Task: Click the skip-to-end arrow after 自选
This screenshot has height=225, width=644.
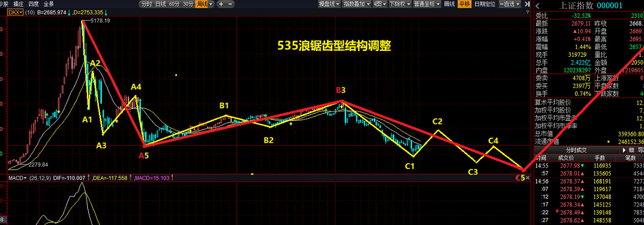Action: (x=527, y=4)
